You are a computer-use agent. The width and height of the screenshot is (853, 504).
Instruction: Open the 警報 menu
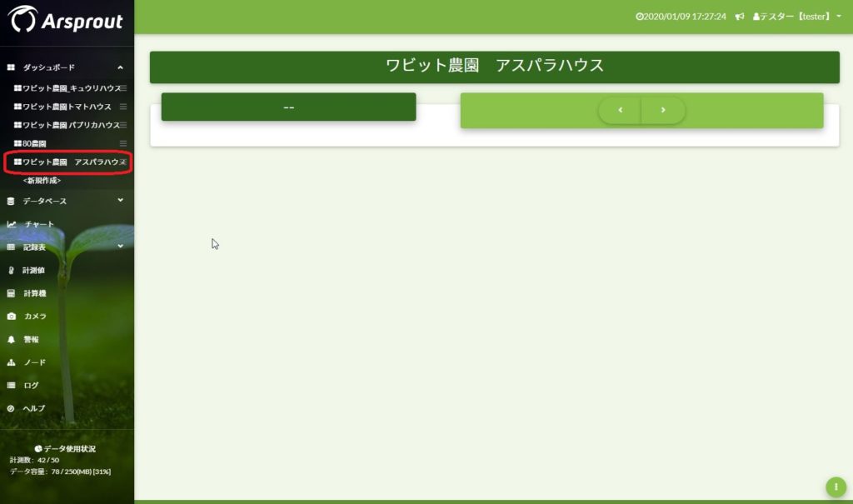coord(31,340)
